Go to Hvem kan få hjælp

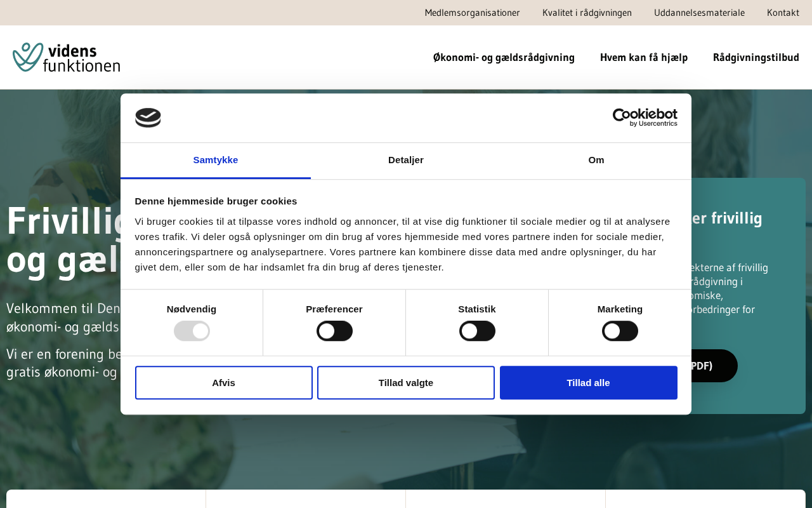(x=644, y=57)
